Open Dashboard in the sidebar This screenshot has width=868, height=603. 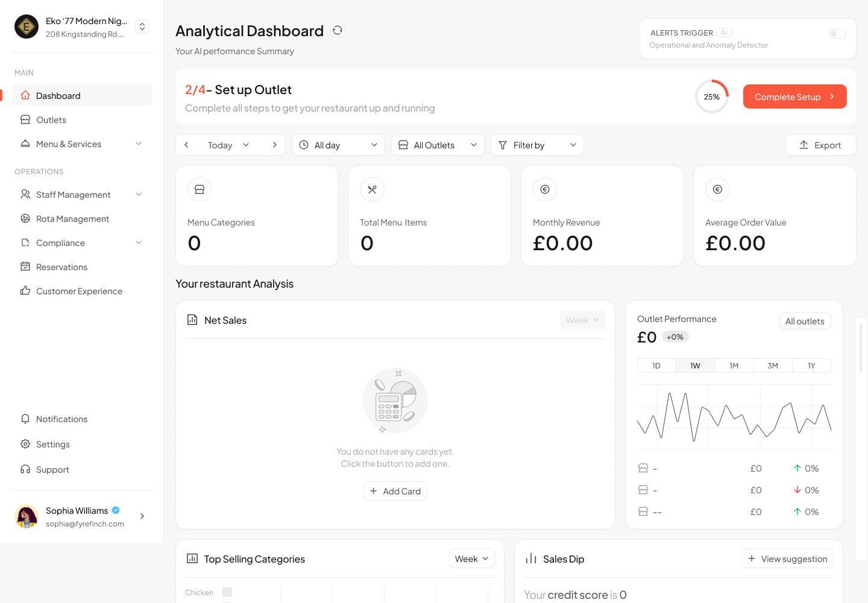[x=82, y=95]
